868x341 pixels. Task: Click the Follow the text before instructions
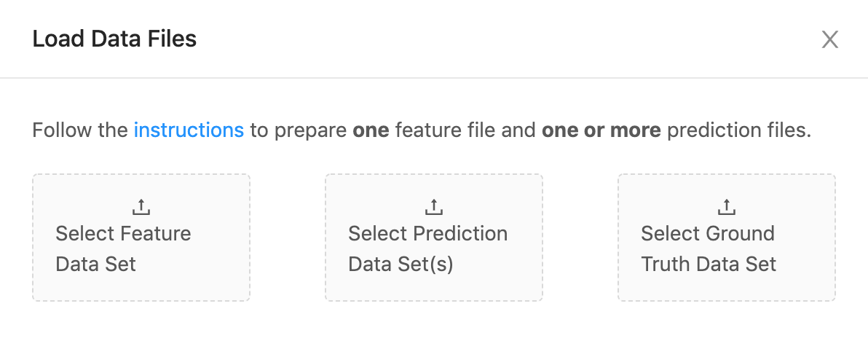pyautogui.click(x=80, y=130)
